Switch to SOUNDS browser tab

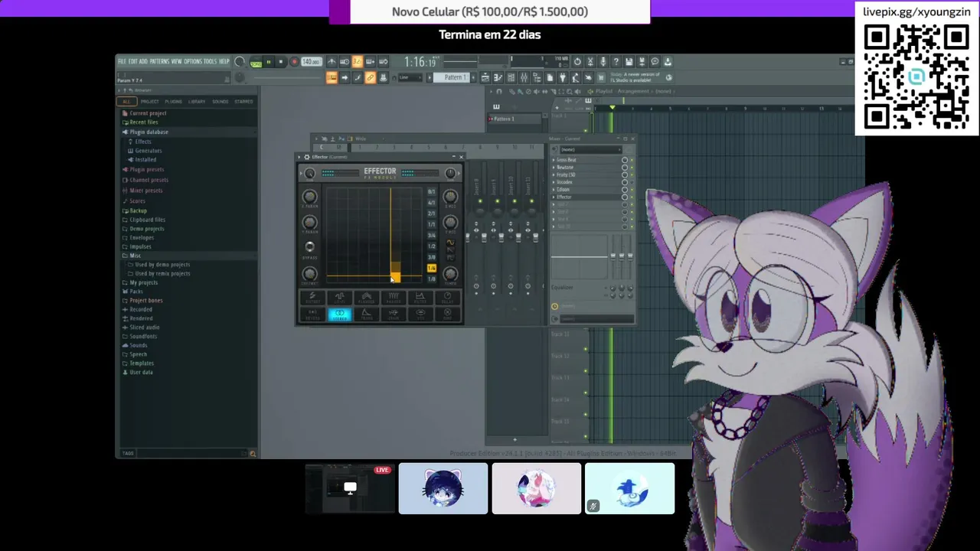(220, 101)
